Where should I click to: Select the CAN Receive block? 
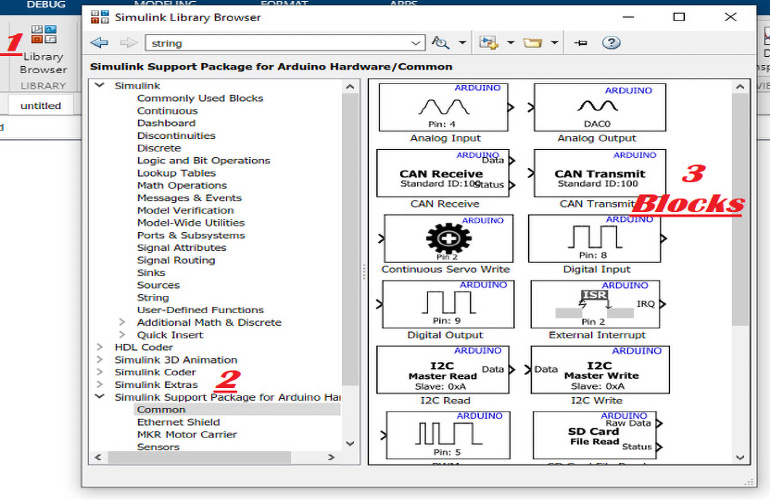tap(441, 173)
